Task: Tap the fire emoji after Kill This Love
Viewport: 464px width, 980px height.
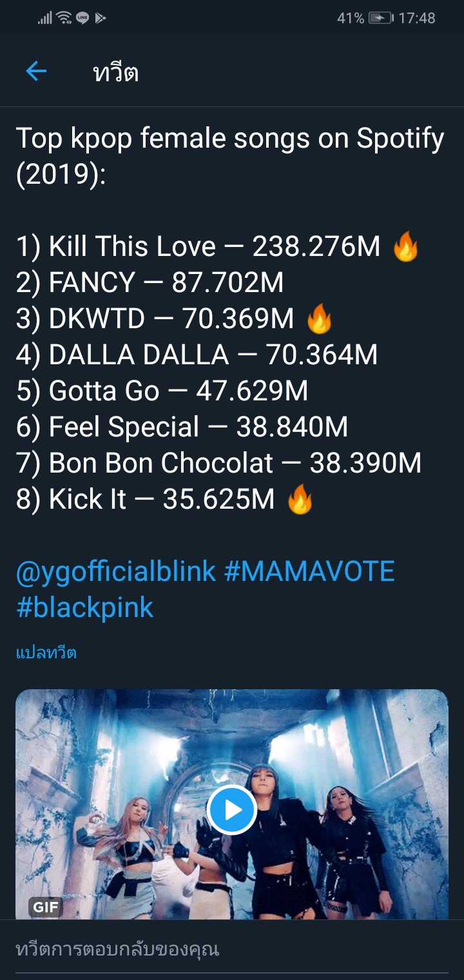Action: [406, 247]
